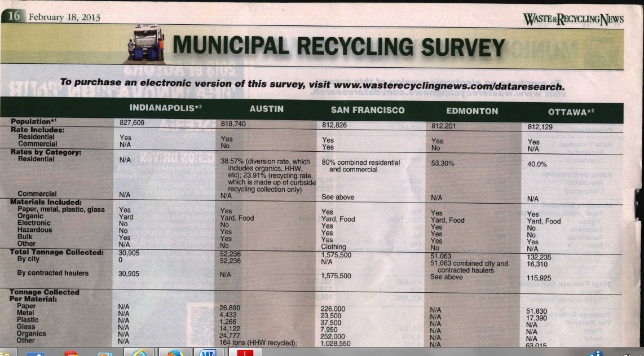Click the garbage truck image in the banner
Screen dimensions: 644x356
point(146,42)
